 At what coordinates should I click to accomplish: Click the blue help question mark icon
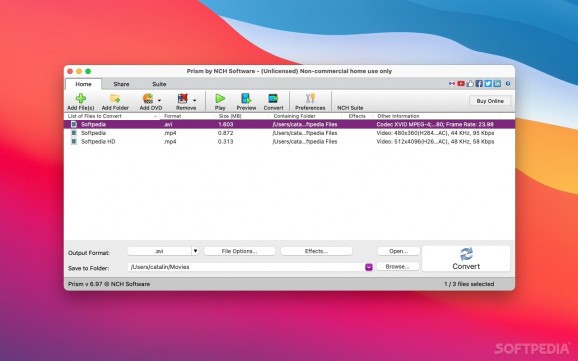(508, 84)
